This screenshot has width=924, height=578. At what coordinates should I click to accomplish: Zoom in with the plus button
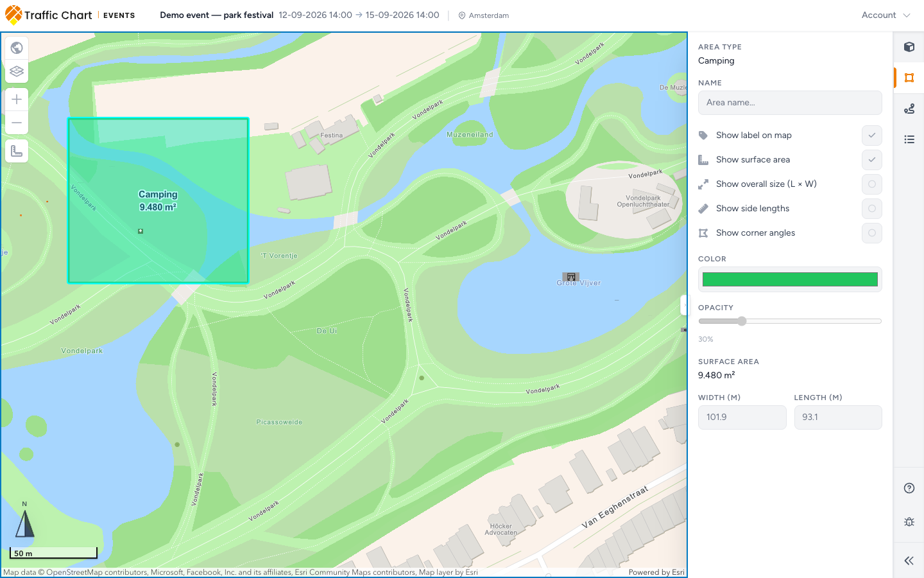(x=17, y=99)
